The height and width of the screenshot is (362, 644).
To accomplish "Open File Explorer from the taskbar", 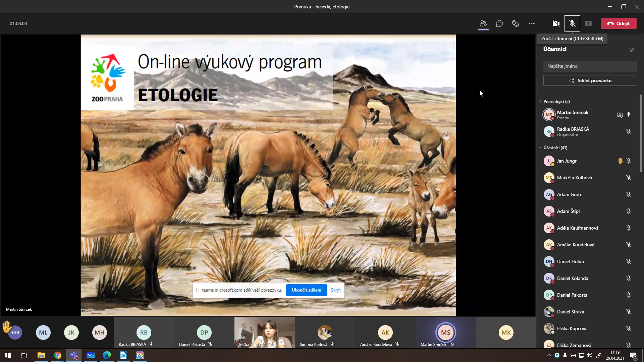I will (x=41, y=355).
